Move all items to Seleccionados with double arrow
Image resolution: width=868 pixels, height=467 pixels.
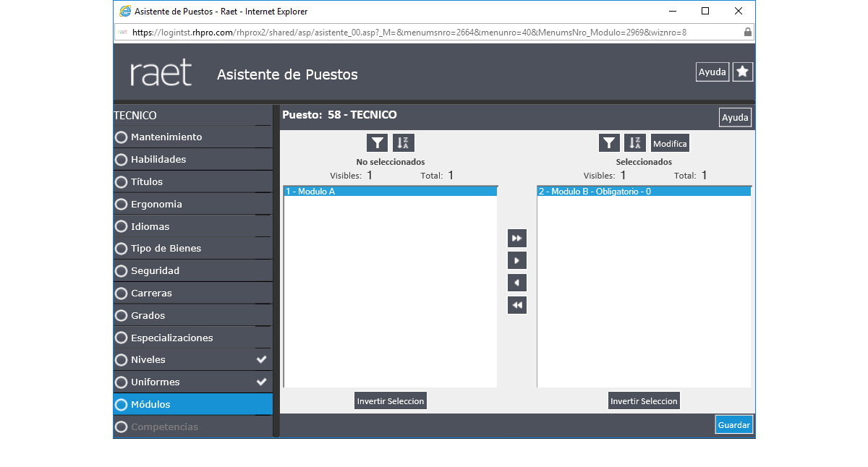click(517, 239)
